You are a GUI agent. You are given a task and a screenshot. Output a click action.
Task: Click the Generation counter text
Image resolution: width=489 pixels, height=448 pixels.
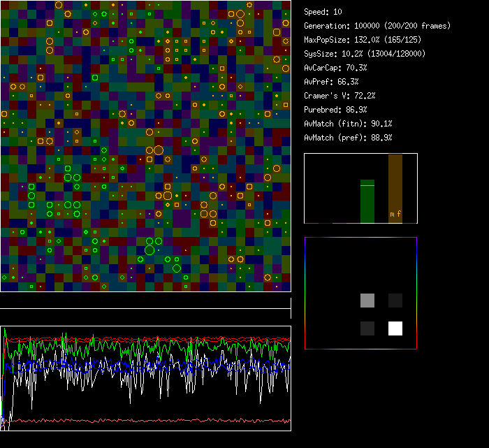pyautogui.click(x=377, y=26)
